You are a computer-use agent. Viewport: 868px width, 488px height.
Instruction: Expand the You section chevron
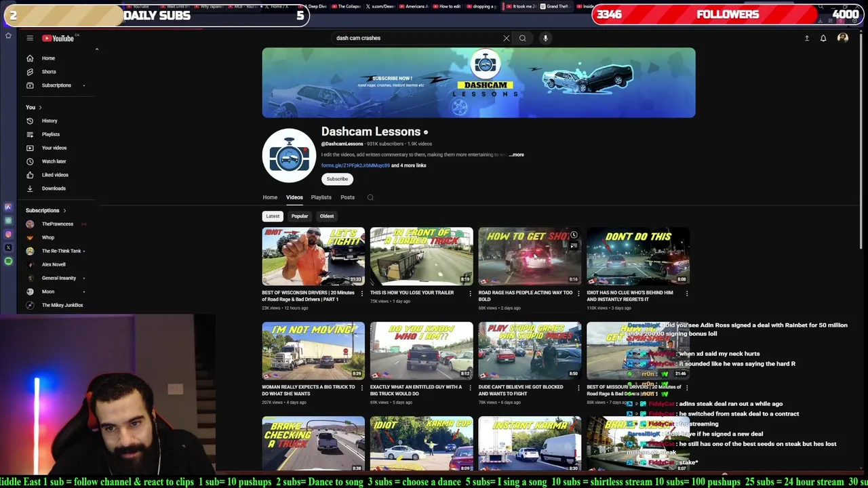pyautogui.click(x=40, y=107)
